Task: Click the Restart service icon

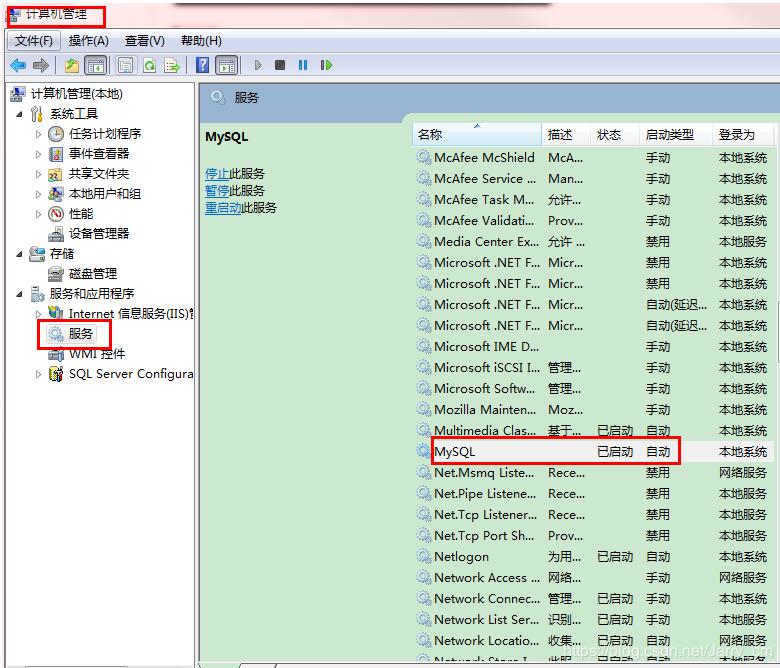Action: [x=326, y=65]
